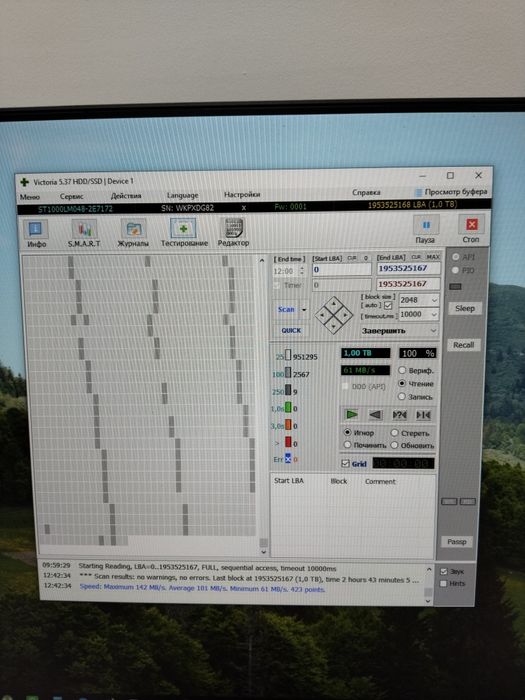The width and height of the screenshot is (525, 700).
Task: Click the Passp button
Action: 456,542
